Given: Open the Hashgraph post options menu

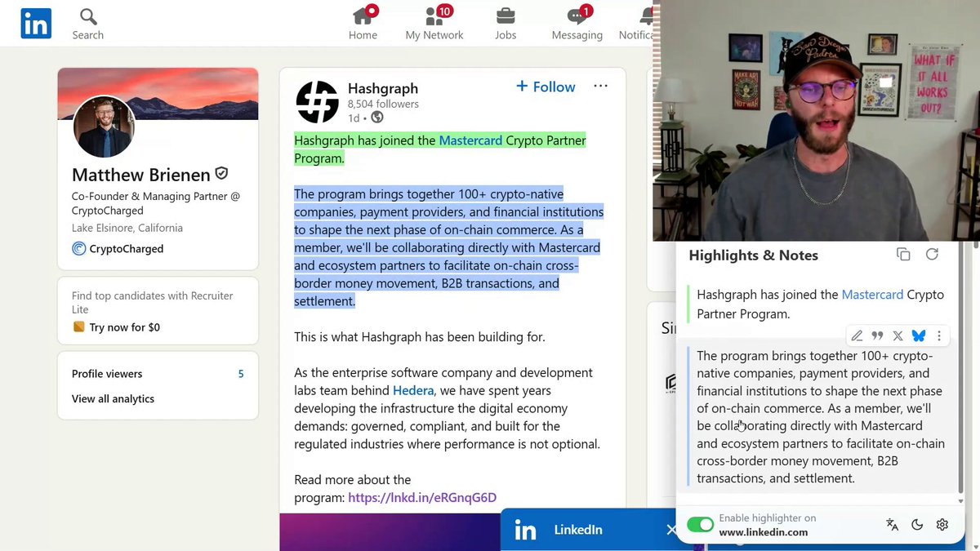Looking at the screenshot, I should coord(601,86).
